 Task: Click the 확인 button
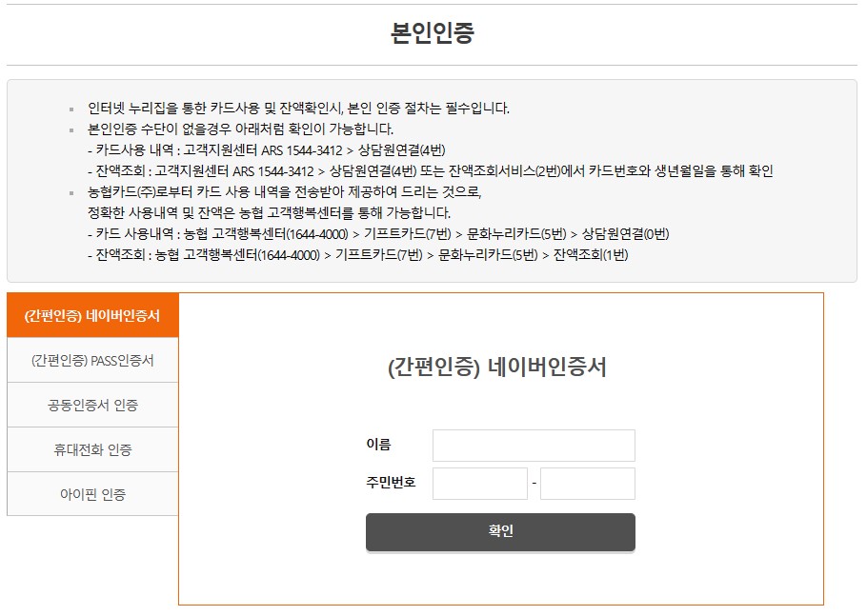point(500,531)
